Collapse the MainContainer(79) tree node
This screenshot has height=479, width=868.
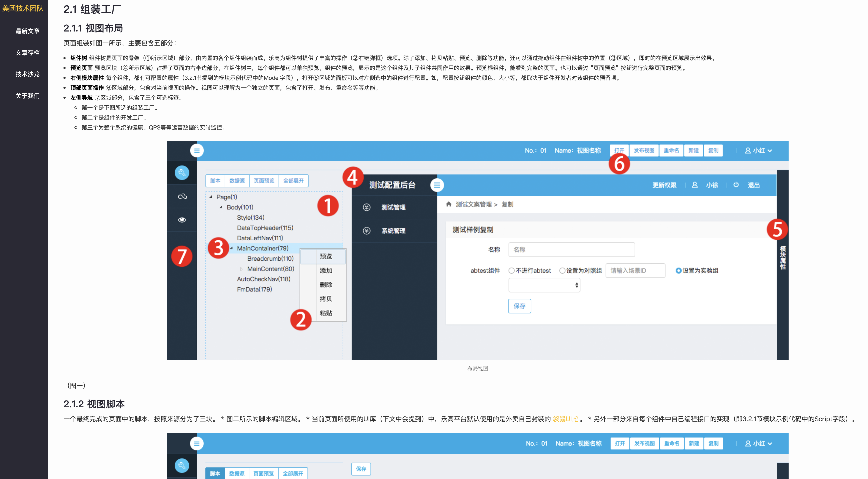231,248
